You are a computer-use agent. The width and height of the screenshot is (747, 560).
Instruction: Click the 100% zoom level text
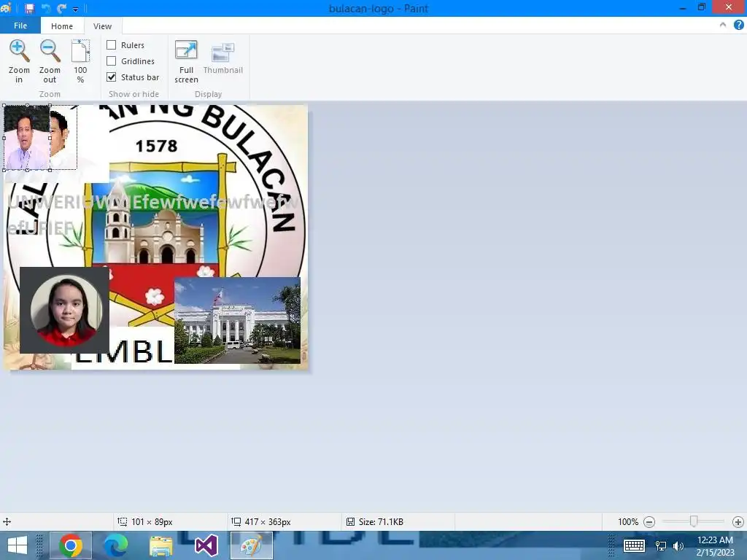(628, 522)
